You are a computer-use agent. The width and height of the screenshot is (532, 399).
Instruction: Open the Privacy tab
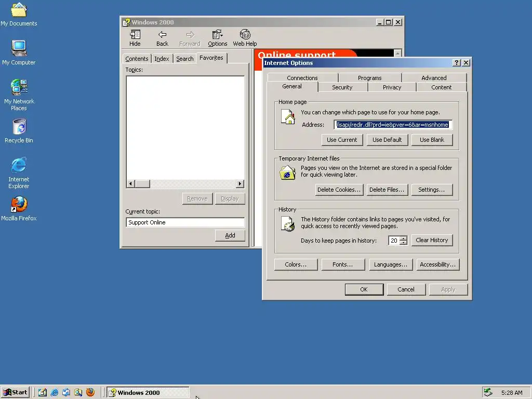[392, 87]
